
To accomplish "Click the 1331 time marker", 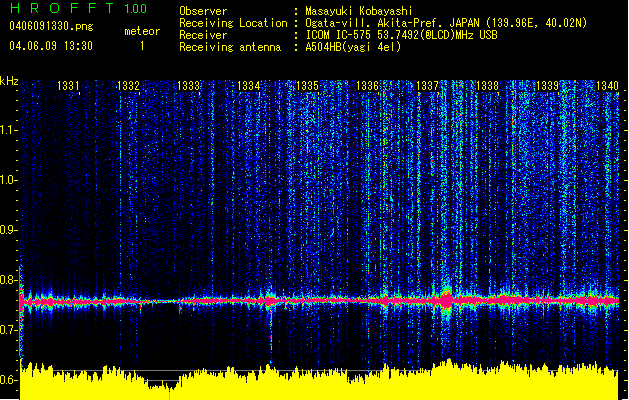I will click(x=68, y=85).
